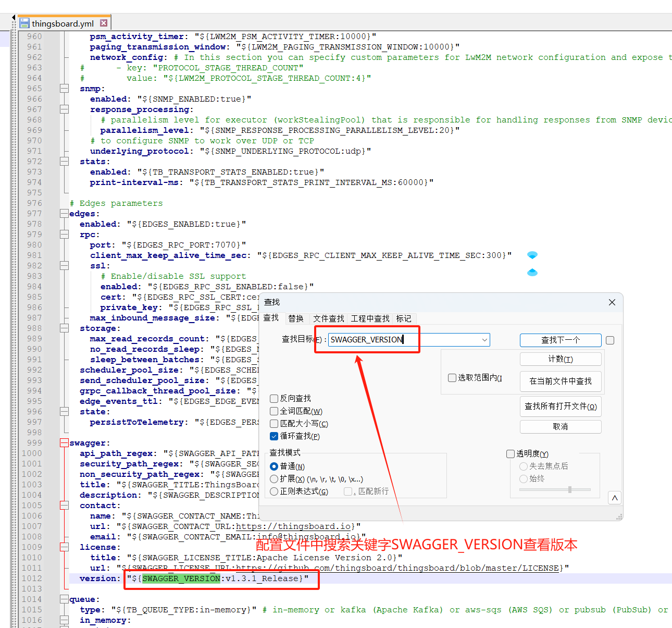Viewport: 672px width, 628px height.
Task: Click 计数 to count matches
Action: (561, 359)
